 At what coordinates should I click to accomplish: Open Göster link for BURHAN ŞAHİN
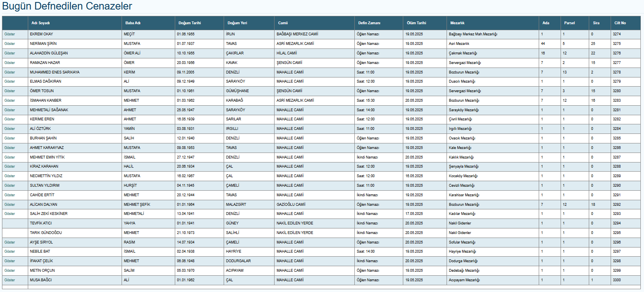[10, 138]
